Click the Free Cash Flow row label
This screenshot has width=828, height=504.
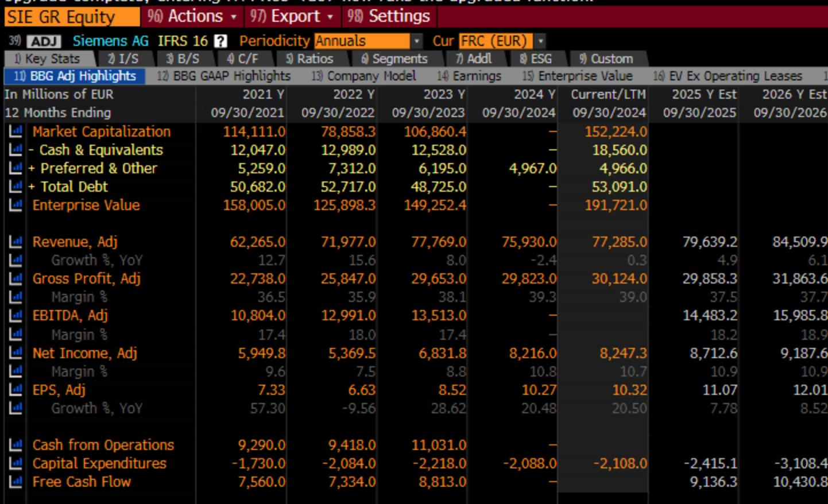[82, 482]
